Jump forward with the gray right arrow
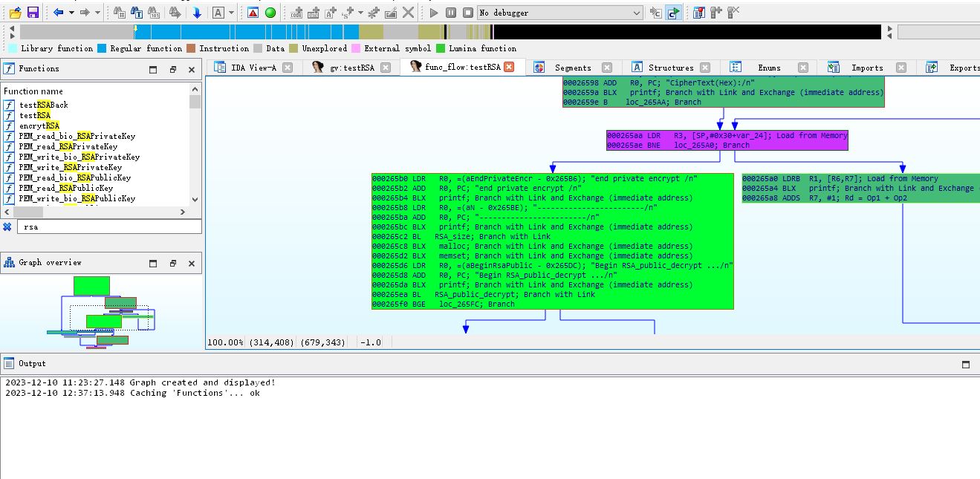This screenshot has width=980, height=479. pos(85,13)
